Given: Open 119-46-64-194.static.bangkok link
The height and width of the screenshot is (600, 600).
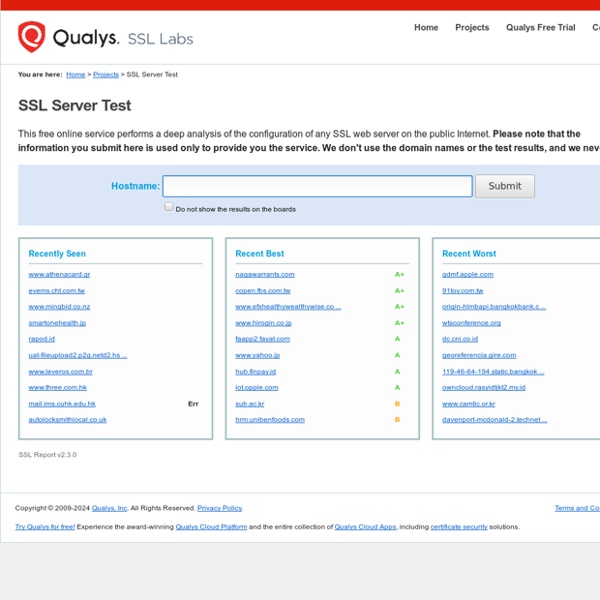Looking at the screenshot, I should (x=493, y=372).
